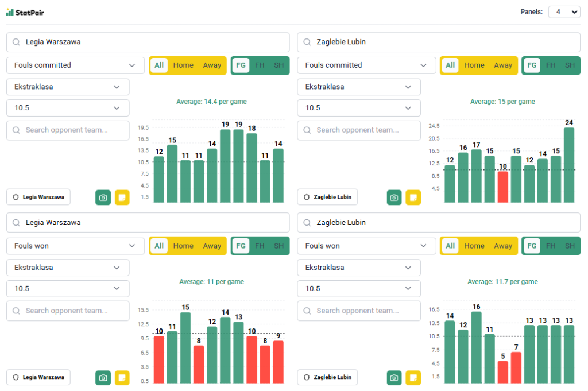Click the Zaglebie Lubin team button under Fouls committed
The image size is (588, 391).
click(327, 197)
